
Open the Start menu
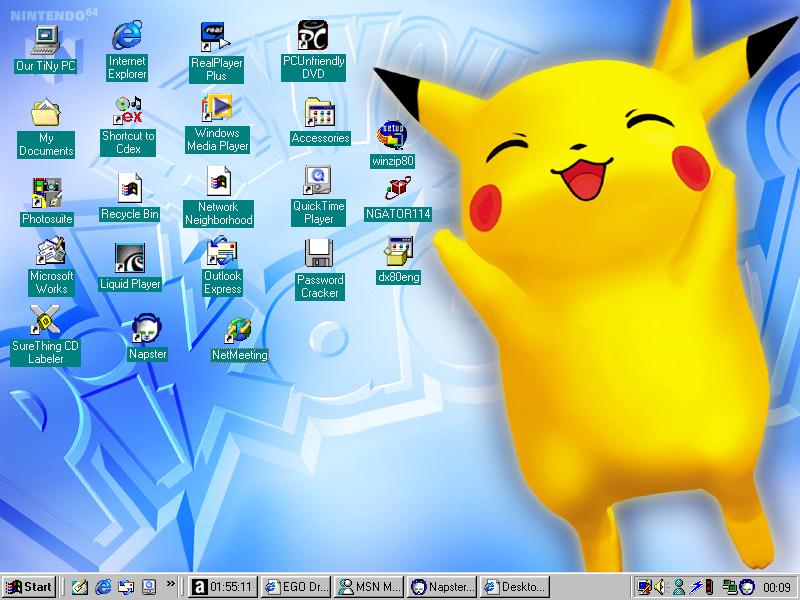(x=29, y=587)
